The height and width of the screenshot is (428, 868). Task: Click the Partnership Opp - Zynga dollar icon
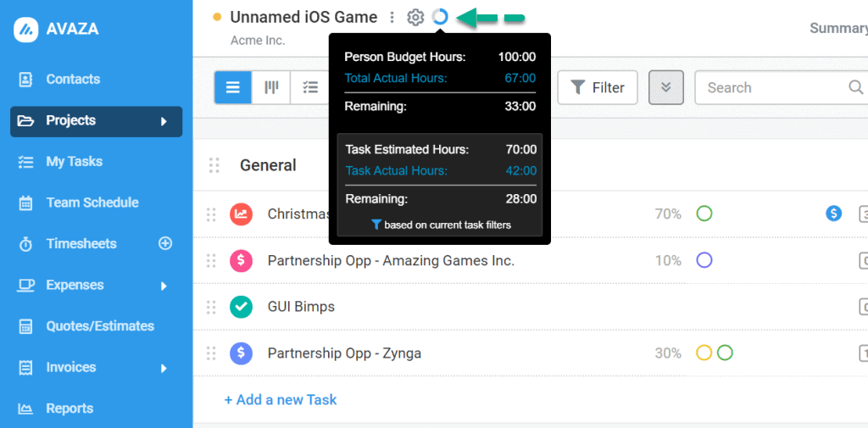click(x=242, y=353)
